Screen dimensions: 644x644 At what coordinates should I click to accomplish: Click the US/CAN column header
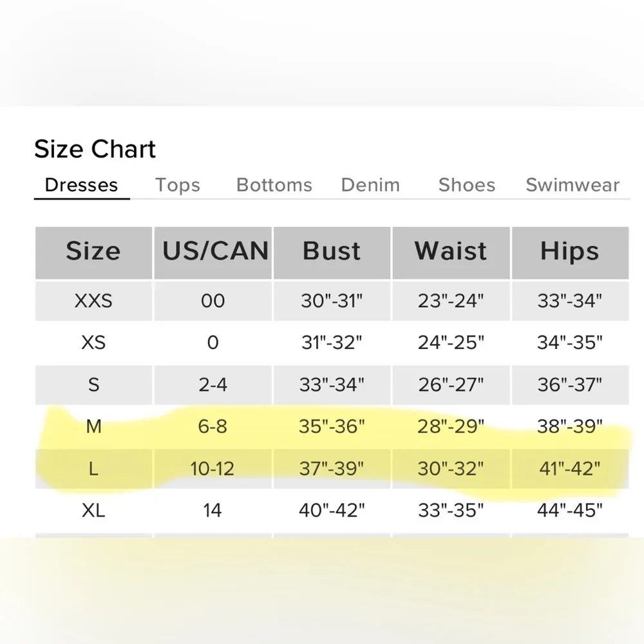pyautogui.click(x=213, y=252)
